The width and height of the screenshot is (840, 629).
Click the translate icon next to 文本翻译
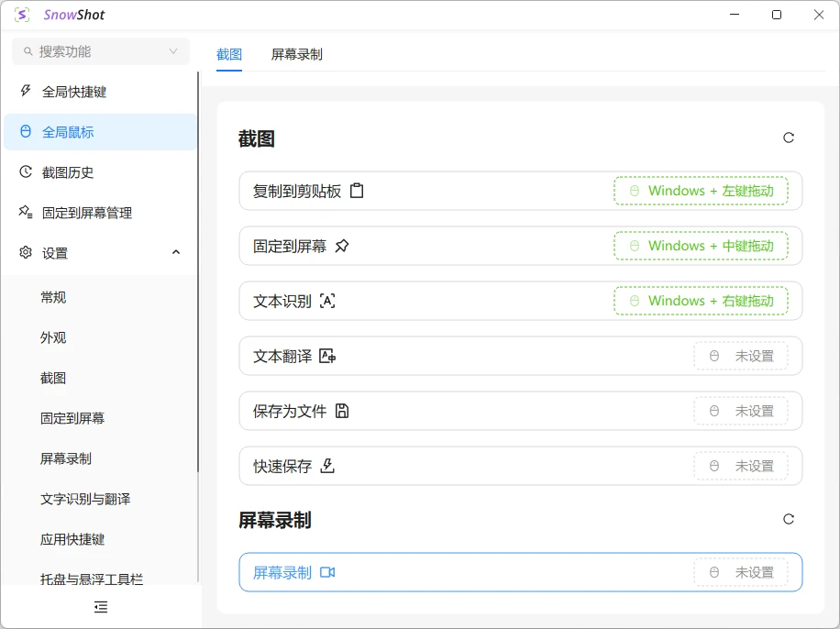tap(327, 356)
